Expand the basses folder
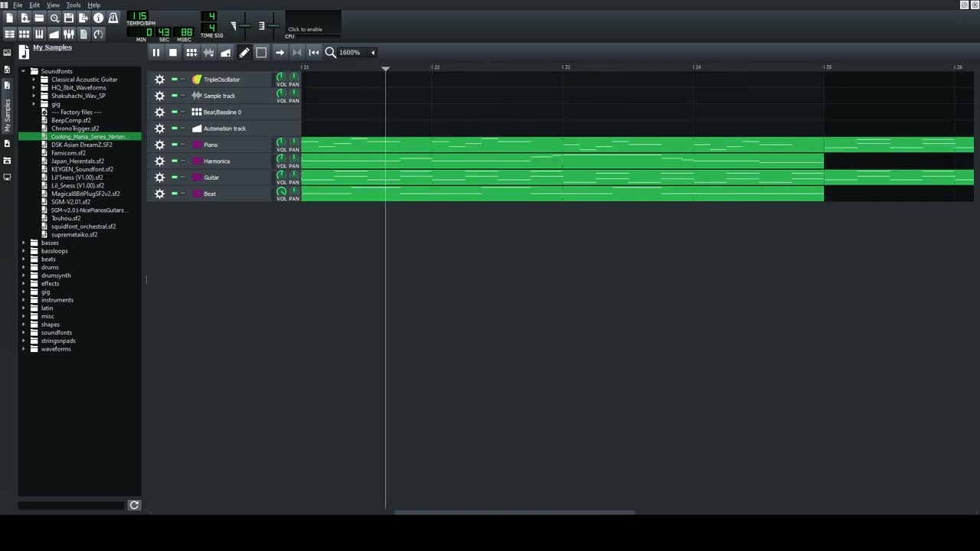Image resolution: width=980 pixels, height=551 pixels. (x=24, y=243)
